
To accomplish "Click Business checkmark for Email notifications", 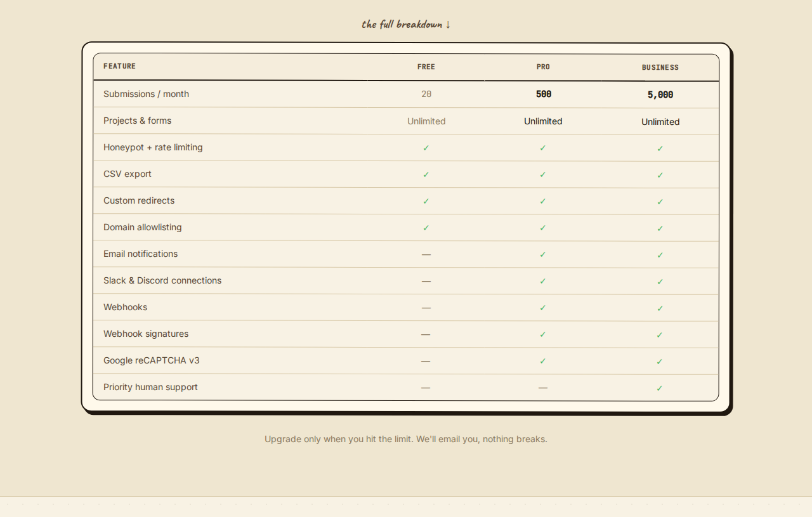I will click(660, 255).
